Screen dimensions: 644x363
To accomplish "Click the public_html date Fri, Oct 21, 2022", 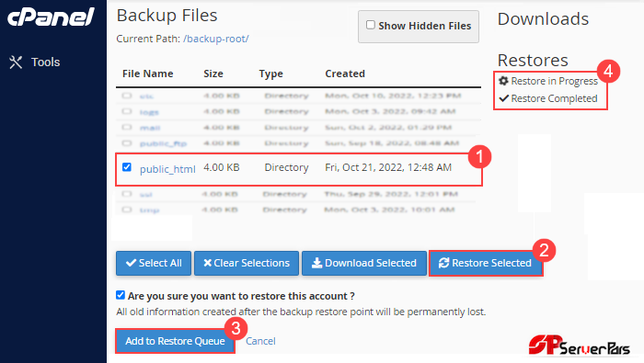I will (388, 167).
